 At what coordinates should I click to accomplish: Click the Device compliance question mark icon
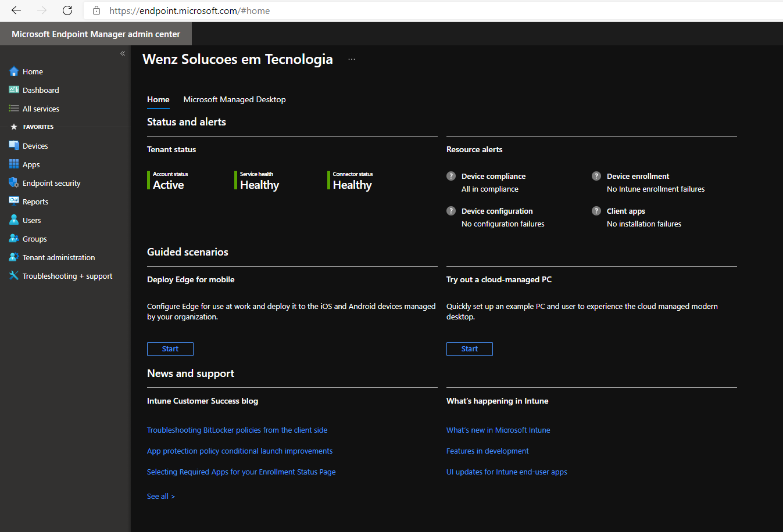tap(451, 176)
